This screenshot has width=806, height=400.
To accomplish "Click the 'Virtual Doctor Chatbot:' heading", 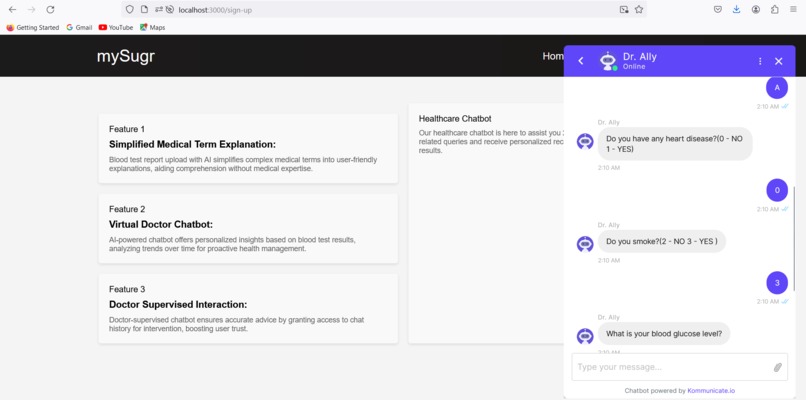I will point(161,225).
